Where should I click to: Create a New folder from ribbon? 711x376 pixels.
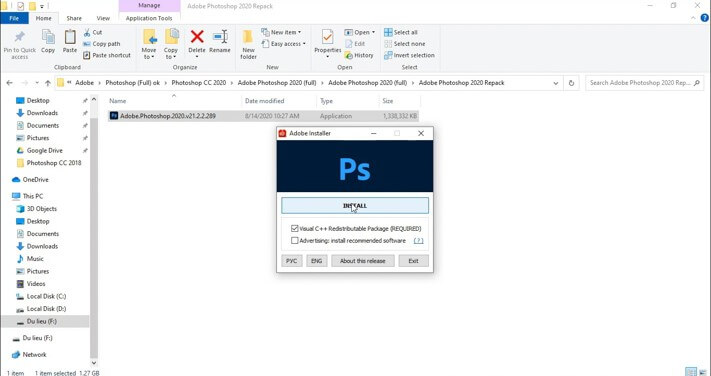click(x=248, y=44)
